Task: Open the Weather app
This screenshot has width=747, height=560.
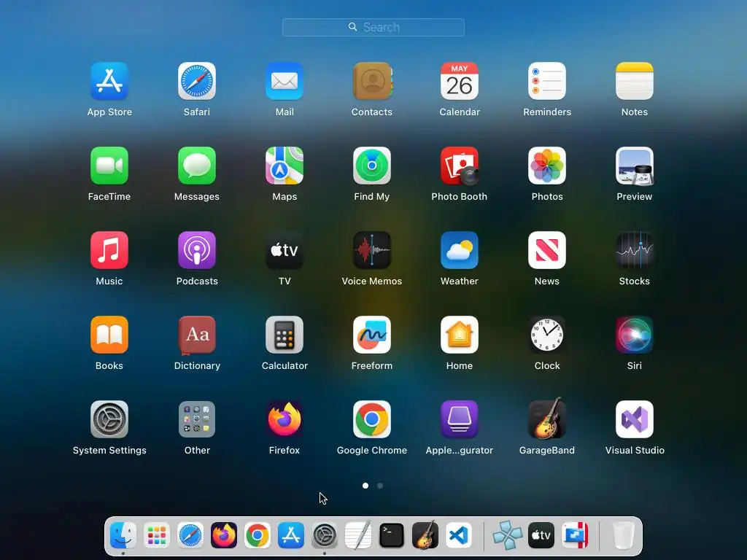Action: click(x=460, y=251)
